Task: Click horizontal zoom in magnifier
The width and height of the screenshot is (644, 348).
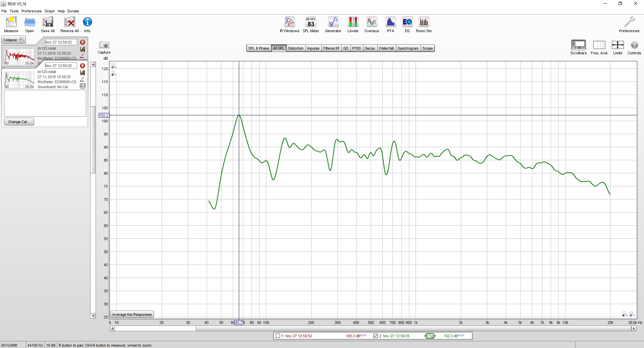Action: [x=632, y=314]
